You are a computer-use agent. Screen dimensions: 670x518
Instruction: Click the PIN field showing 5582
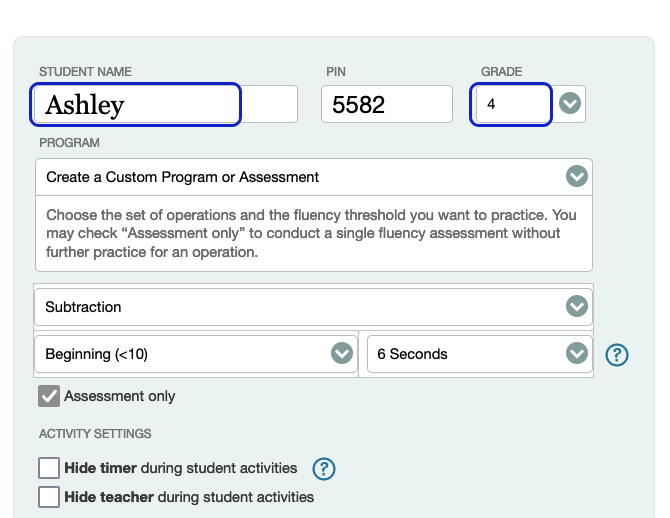point(386,104)
